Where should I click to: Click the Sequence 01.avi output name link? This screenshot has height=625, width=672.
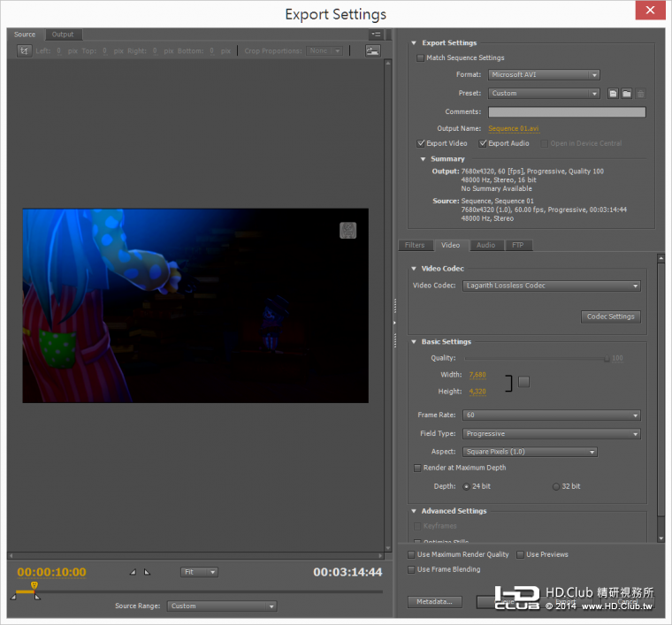pyautogui.click(x=513, y=129)
